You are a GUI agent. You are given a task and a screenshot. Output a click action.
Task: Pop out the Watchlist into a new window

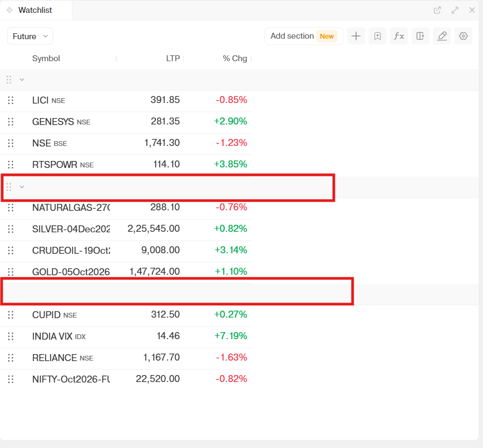pyautogui.click(x=437, y=10)
